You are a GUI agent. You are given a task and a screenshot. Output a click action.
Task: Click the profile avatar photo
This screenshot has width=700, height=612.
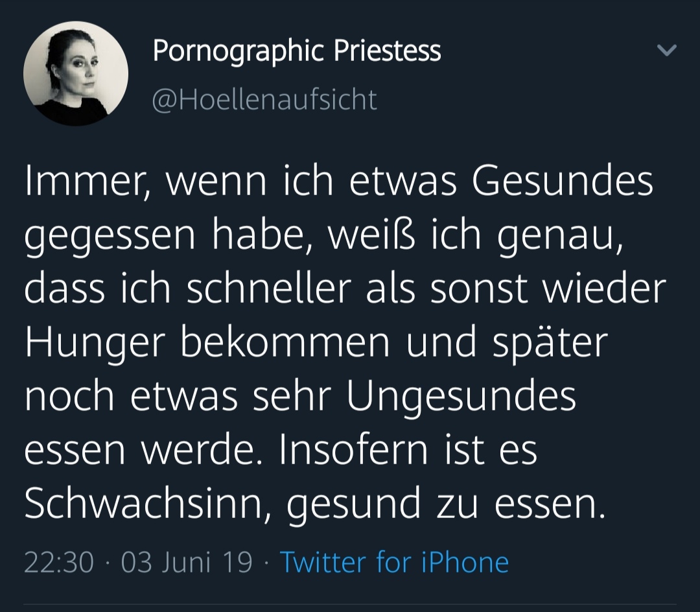coord(76,73)
